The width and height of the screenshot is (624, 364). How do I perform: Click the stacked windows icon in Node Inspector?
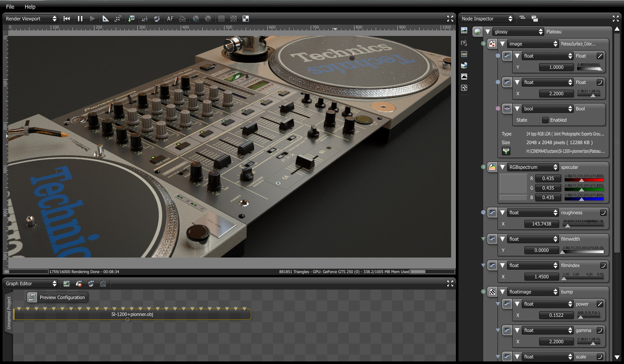click(x=535, y=19)
